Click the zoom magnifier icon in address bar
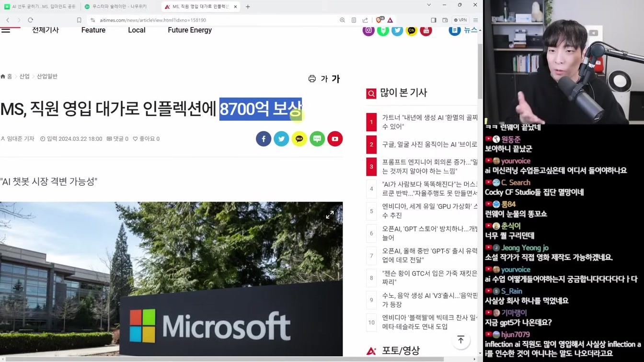Image resolution: width=644 pixels, height=362 pixels. [x=342, y=20]
